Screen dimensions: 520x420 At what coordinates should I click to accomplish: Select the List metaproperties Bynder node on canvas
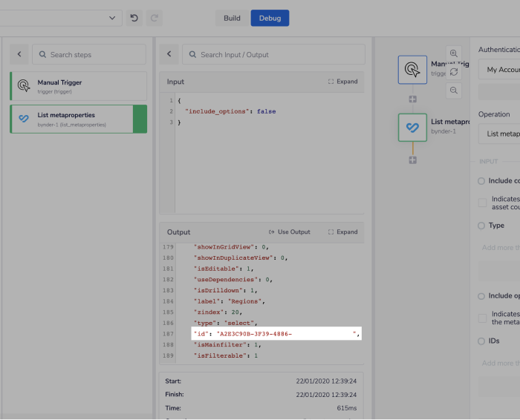[412, 127]
